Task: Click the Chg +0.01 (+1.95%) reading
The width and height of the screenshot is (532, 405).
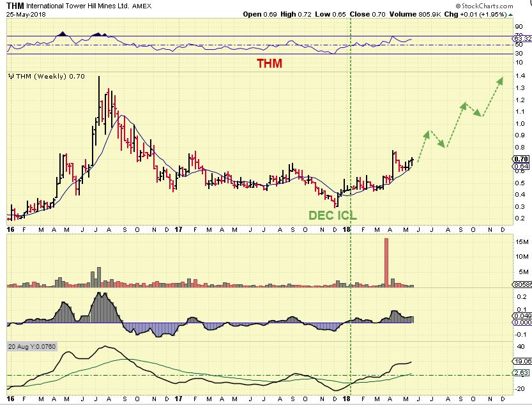Action: [476, 14]
